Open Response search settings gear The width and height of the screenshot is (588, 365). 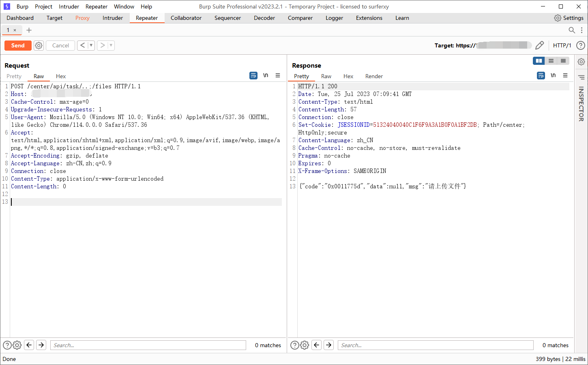pyautogui.click(x=305, y=345)
